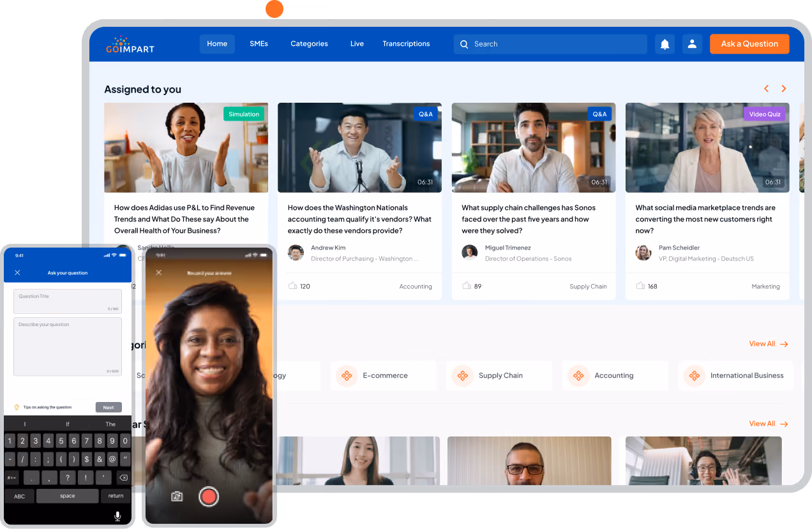Tap the return key
This screenshot has height=529, width=812.
(x=116, y=496)
